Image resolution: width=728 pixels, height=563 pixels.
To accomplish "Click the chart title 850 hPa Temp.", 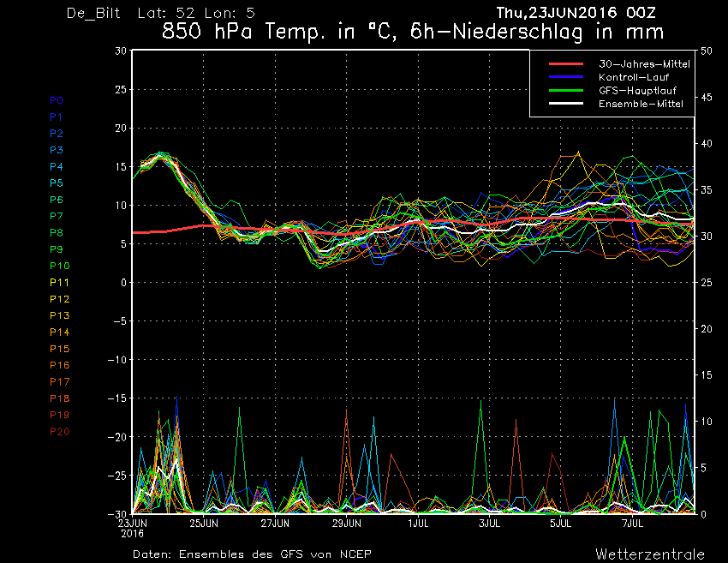I will click(x=413, y=32).
